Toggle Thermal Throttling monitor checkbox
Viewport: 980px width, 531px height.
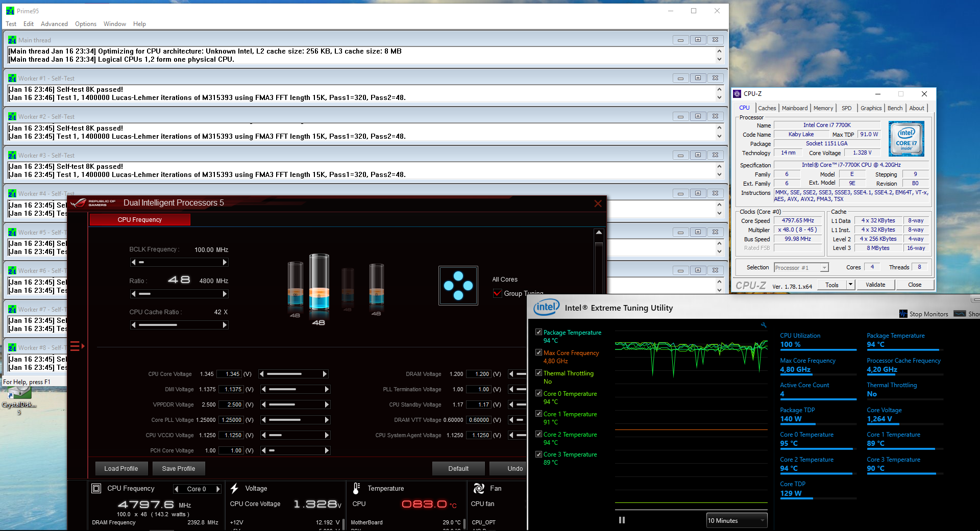[x=538, y=373]
